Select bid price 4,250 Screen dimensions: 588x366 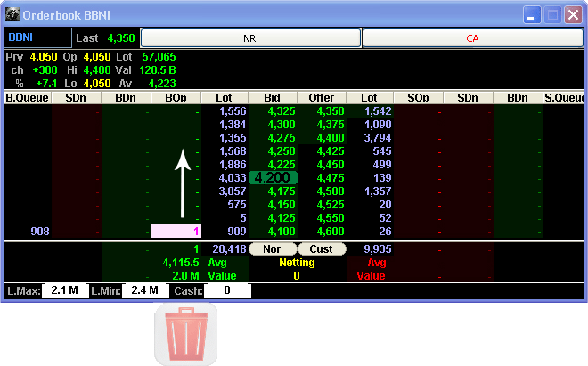click(x=282, y=151)
